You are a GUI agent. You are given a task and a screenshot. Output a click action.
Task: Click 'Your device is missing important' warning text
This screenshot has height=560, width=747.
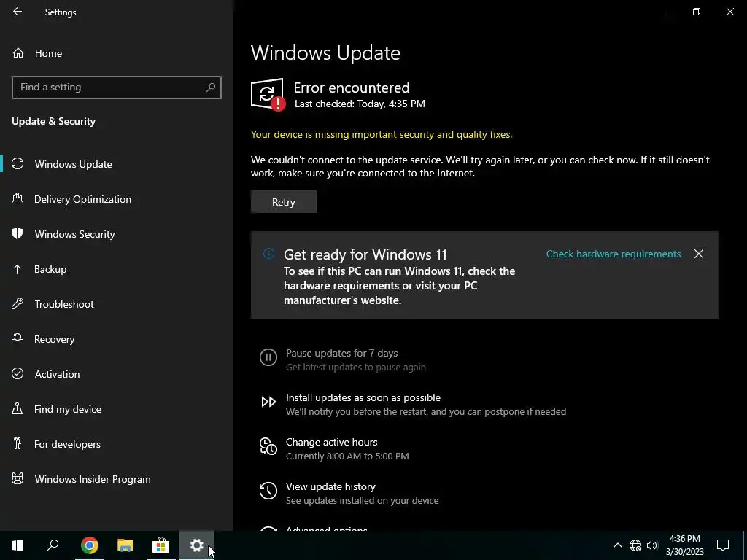[x=382, y=134]
